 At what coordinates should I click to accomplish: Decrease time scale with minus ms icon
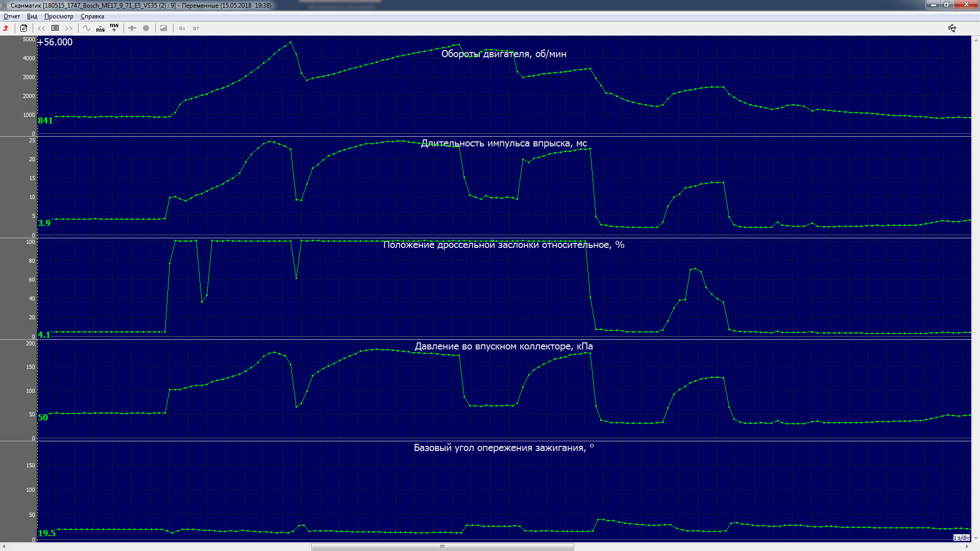(x=101, y=29)
